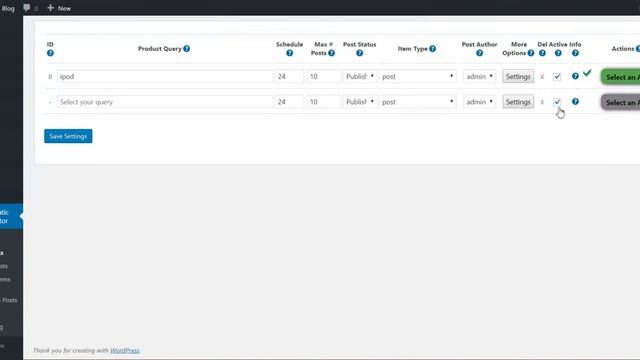Image resolution: width=640 pixels, height=360 pixels.
Task: Open help icon under Del header
Action: click(542, 53)
